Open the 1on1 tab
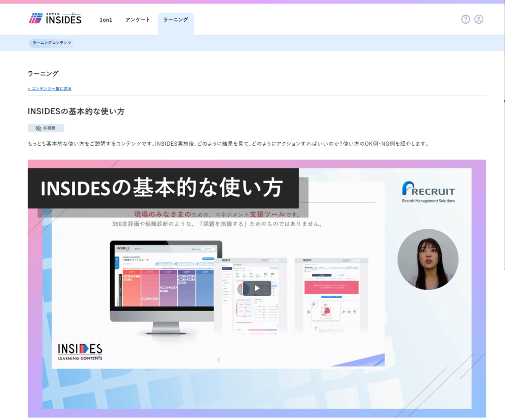Image resolution: width=505 pixels, height=420 pixels. point(106,20)
